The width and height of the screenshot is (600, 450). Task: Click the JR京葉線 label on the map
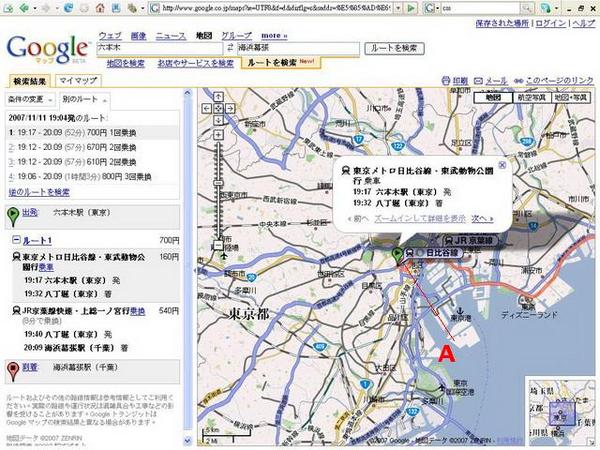tap(470, 241)
